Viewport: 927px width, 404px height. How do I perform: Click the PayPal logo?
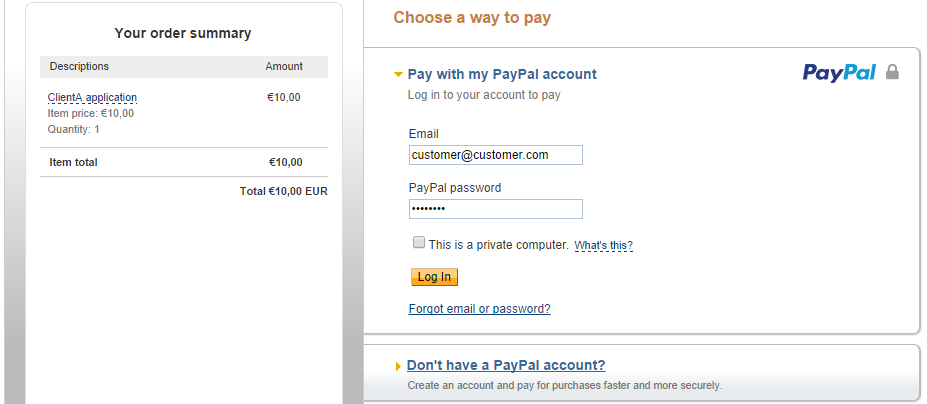tap(839, 73)
